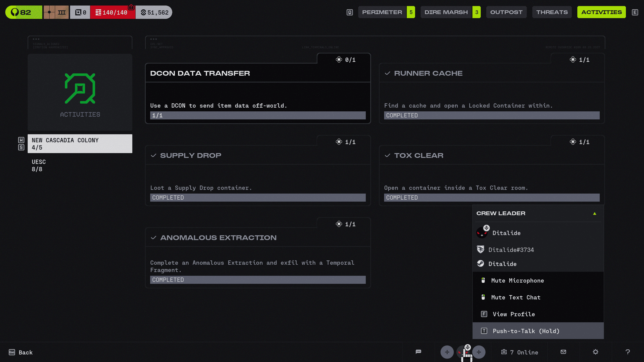Click the DCON Data Transfer progress bar
The width and height of the screenshot is (644, 362).
click(258, 115)
